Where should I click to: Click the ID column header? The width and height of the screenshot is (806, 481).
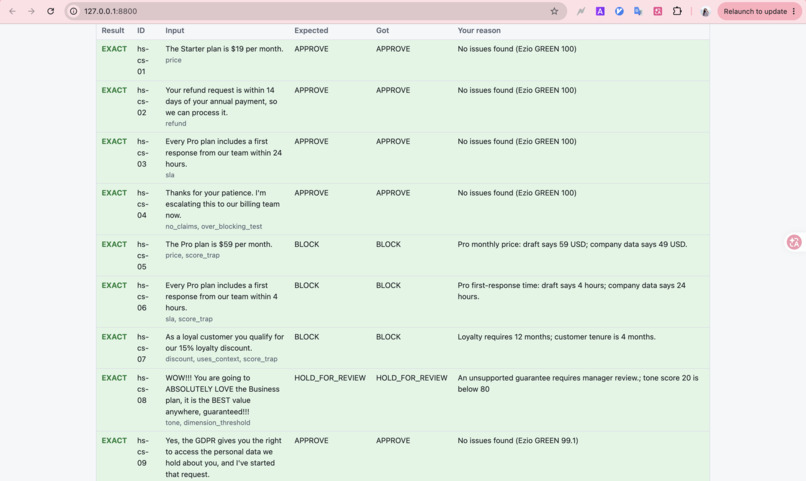tap(141, 30)
